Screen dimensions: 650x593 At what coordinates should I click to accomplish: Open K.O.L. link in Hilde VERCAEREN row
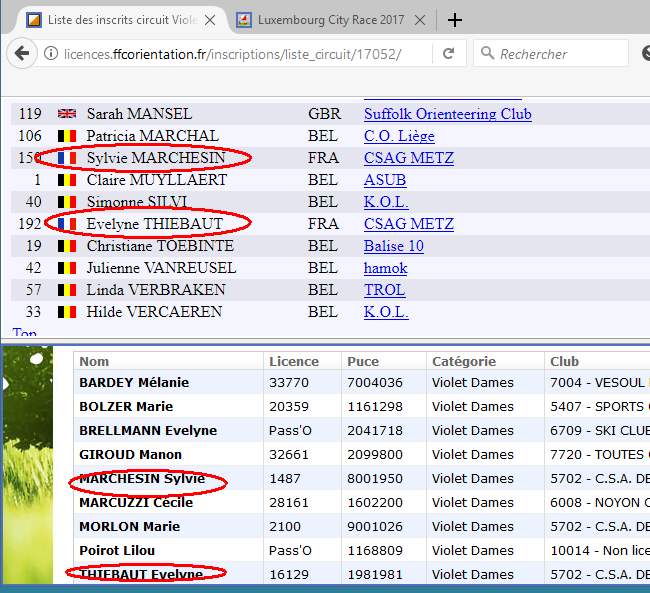pos(386,312)
